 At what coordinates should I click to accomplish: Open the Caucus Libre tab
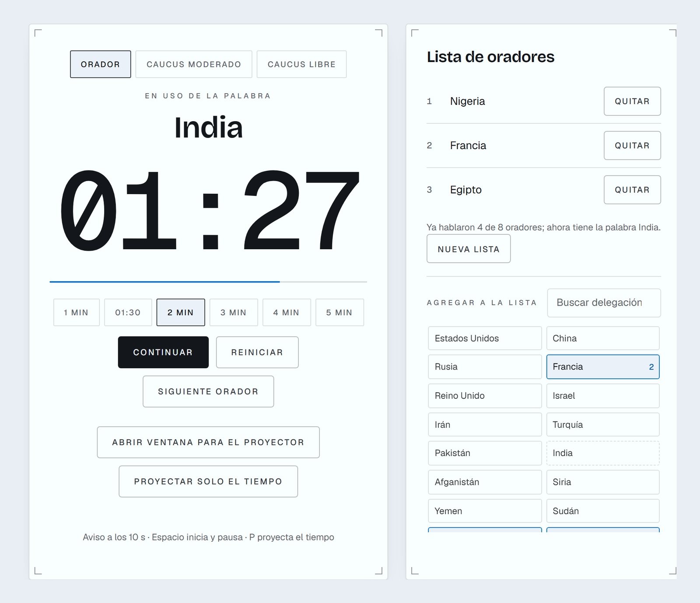click(x=301, y=64)
